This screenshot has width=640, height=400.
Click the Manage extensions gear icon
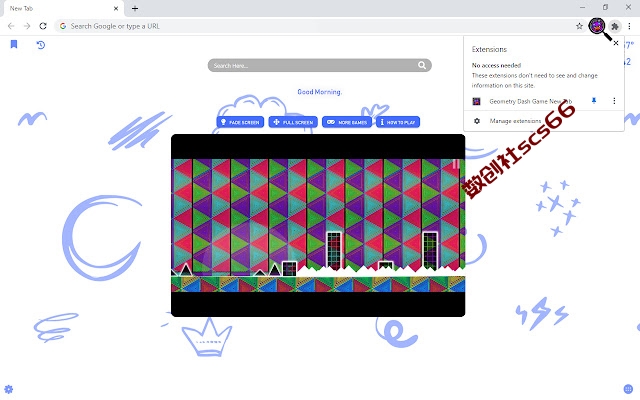477,121
